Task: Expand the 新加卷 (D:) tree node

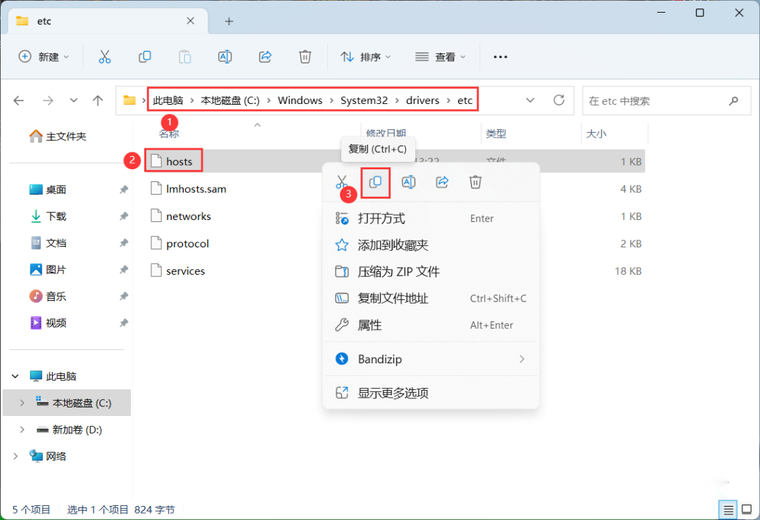Action: (x=23, y=429)
